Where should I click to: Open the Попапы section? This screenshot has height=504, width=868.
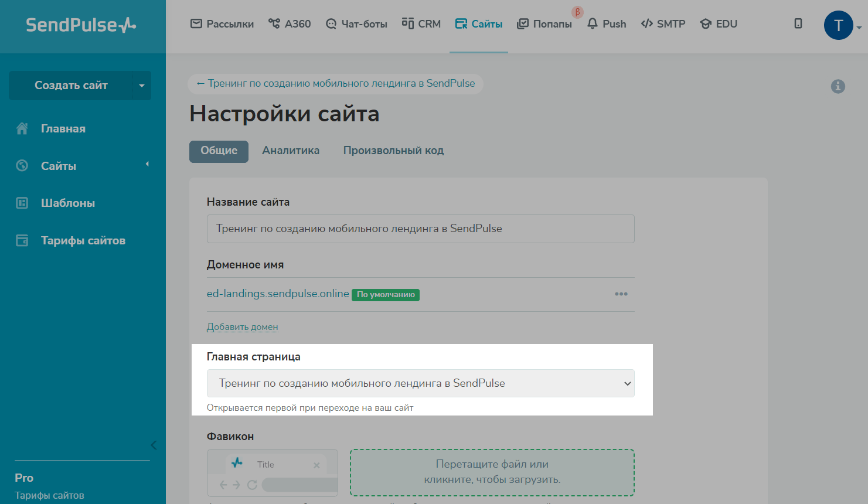pyautogui.click(x=544, y=24)
